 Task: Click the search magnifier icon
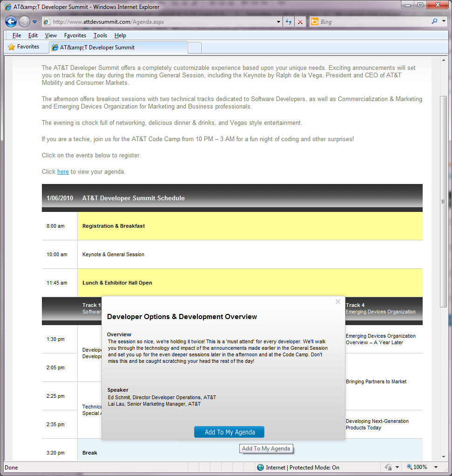pyautogui.click(x=434, y=21)
